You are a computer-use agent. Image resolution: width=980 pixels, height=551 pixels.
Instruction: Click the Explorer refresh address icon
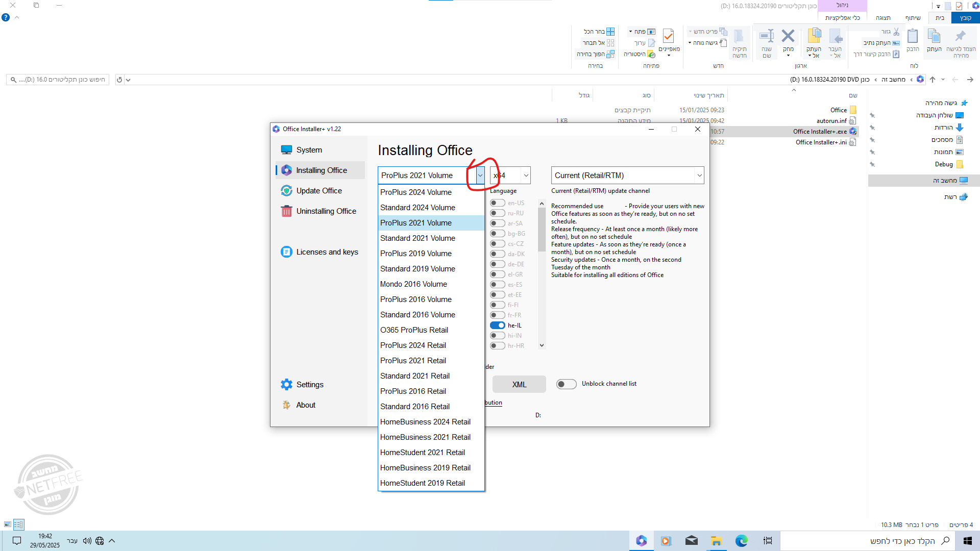119,80
